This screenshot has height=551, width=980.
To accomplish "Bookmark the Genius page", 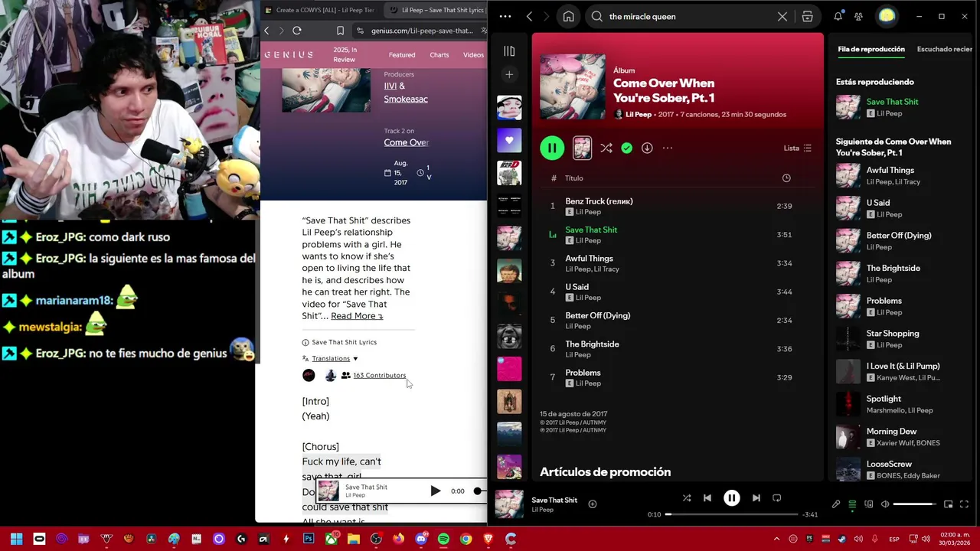I will click(x=340, y=31).
